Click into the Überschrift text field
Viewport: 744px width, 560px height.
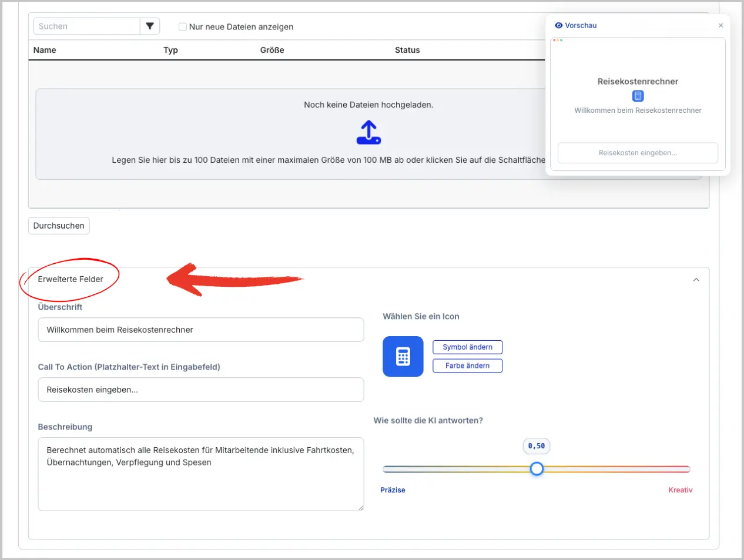(x=200, y=330)
